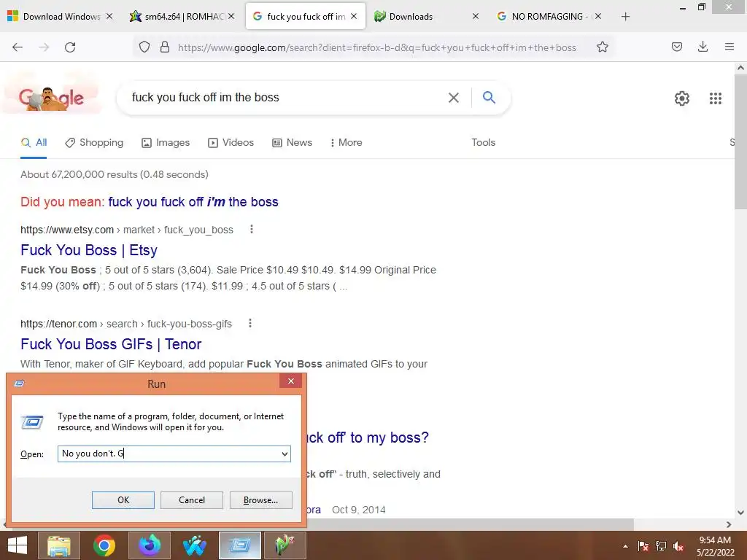Click the Firefox address bar URL
747x560 pixels.
click(x=376, y=47)
